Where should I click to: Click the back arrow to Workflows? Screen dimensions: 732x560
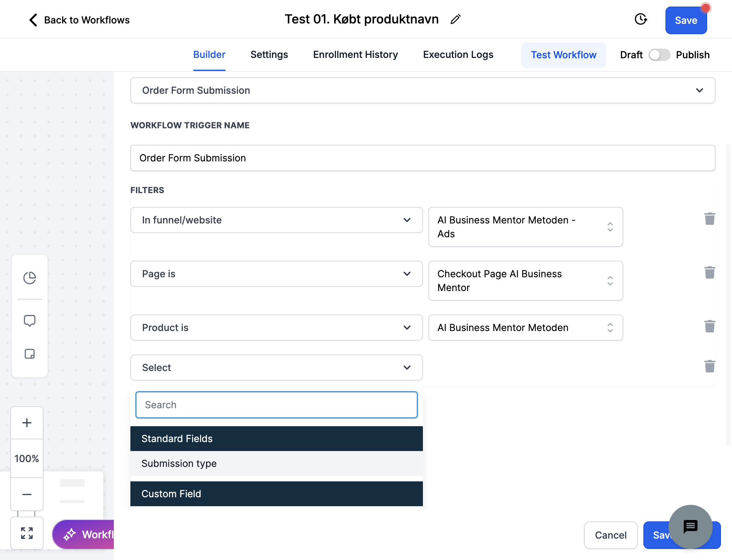pos(33,20)
